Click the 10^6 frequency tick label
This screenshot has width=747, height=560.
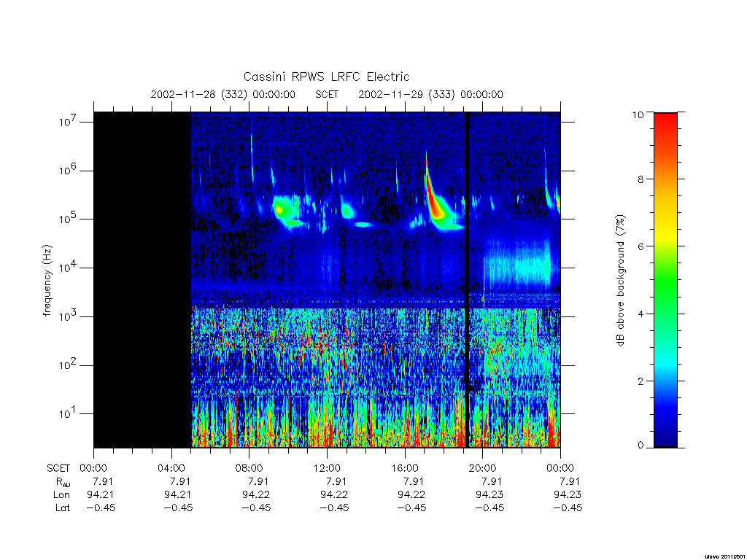tap(69, 170)
